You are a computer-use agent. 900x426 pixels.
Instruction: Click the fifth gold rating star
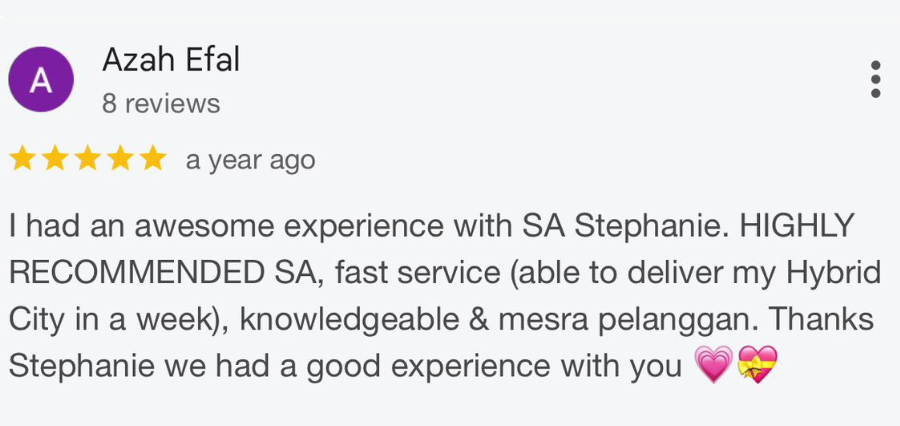point(152,159)
